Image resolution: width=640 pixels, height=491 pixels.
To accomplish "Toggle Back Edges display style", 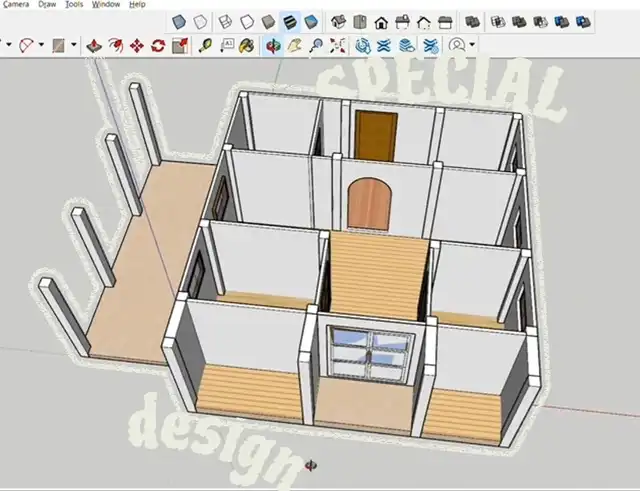I will click(x=200, y=21).
